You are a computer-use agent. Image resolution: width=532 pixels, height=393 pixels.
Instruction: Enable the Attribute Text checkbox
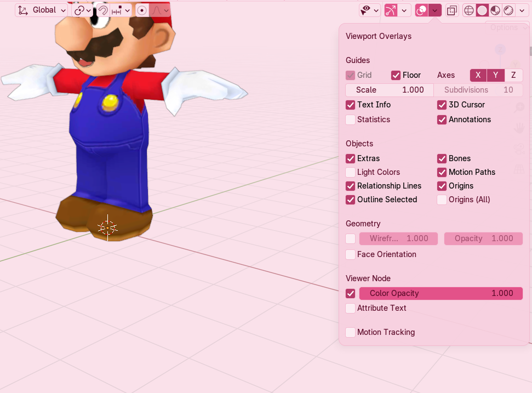click(351, 308)
